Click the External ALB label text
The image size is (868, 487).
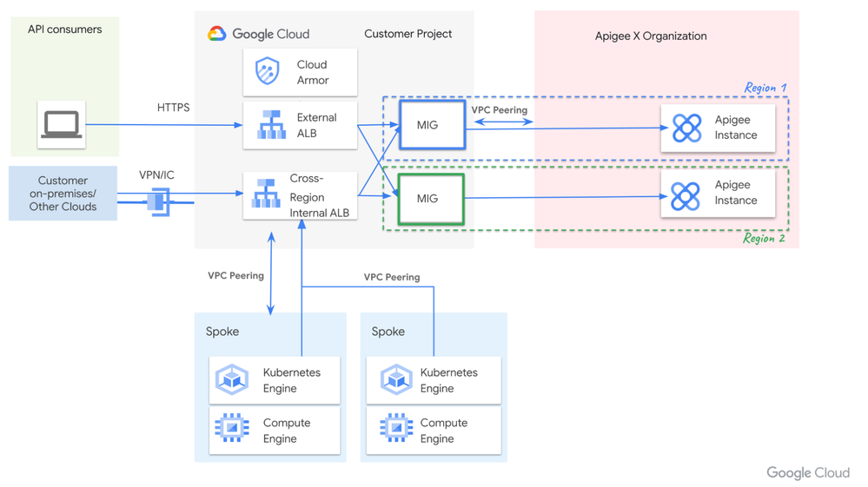point(316,126)
